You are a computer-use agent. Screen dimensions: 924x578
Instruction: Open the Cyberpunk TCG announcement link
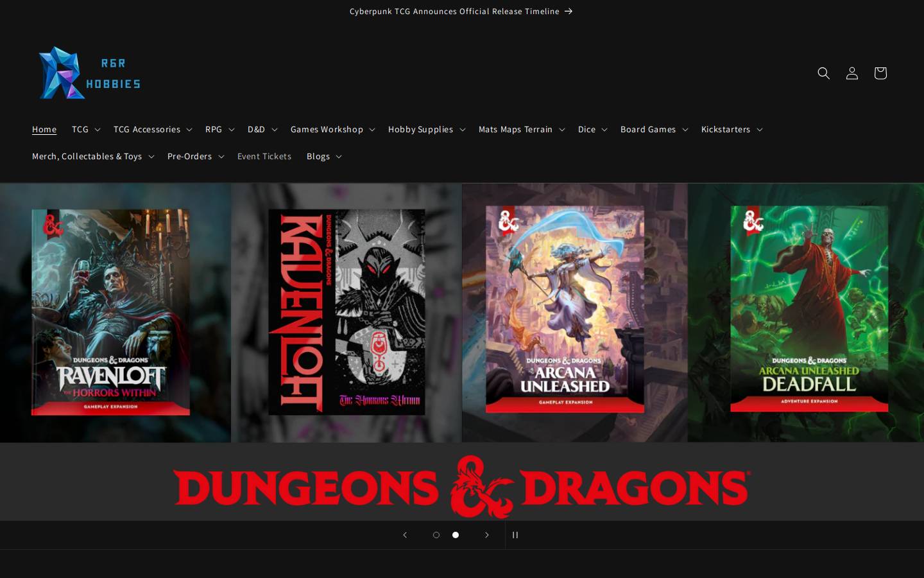coord(461,12)
